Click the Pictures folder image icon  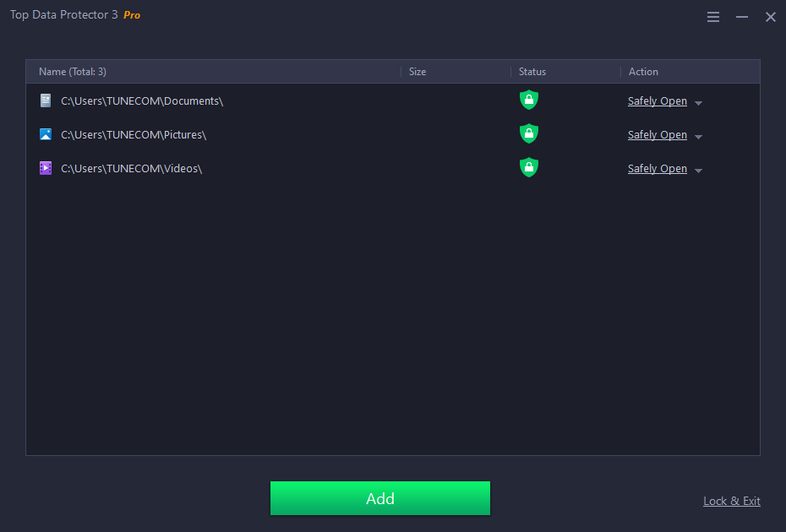(x=46, y=134)
